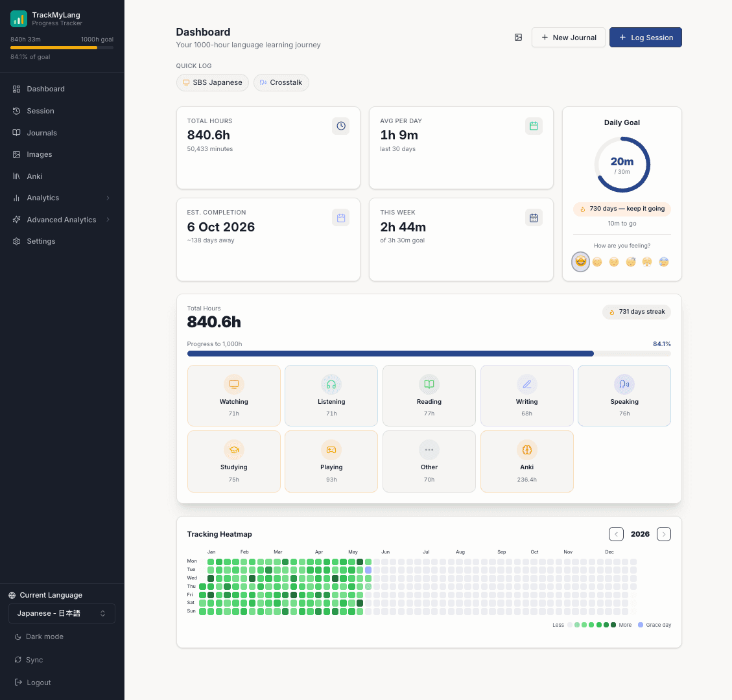Click the '84.1%' progress percentage label
The image size is (732, 700).
coord(662,344)
